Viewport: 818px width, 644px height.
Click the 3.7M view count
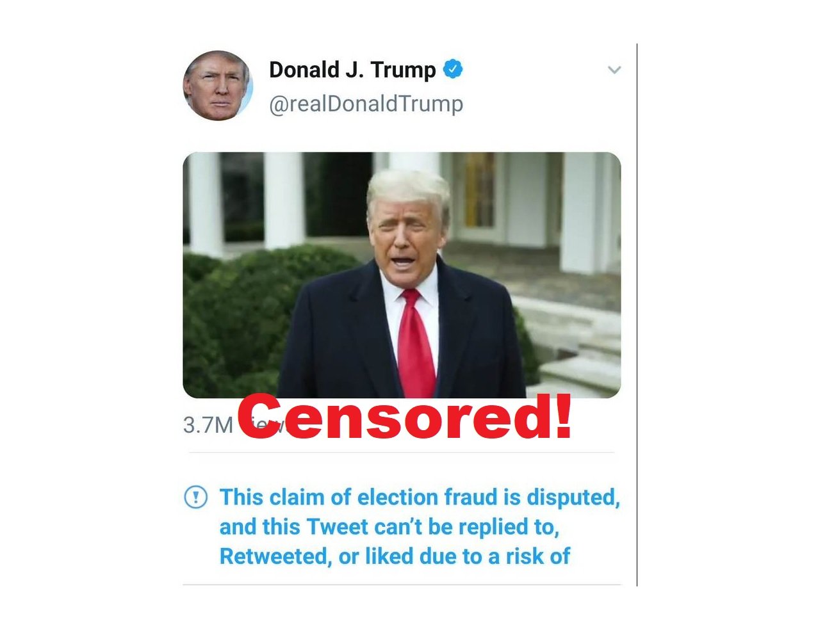tap(208, 424)
